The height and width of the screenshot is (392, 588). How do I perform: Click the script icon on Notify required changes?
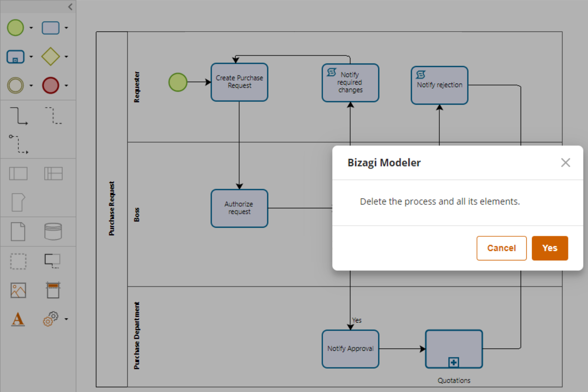tap(332, 72)
